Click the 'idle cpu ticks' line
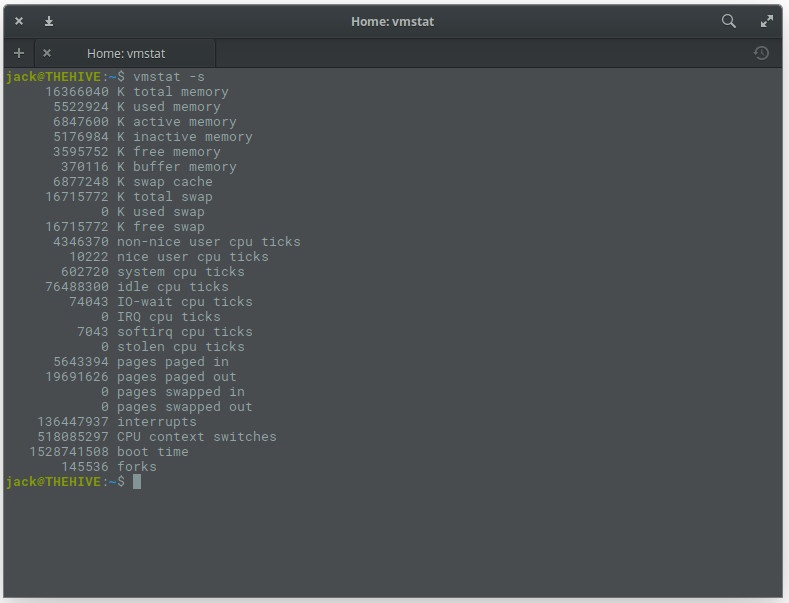The width and height of the screenshot is (789, 603). coord(172,287)
